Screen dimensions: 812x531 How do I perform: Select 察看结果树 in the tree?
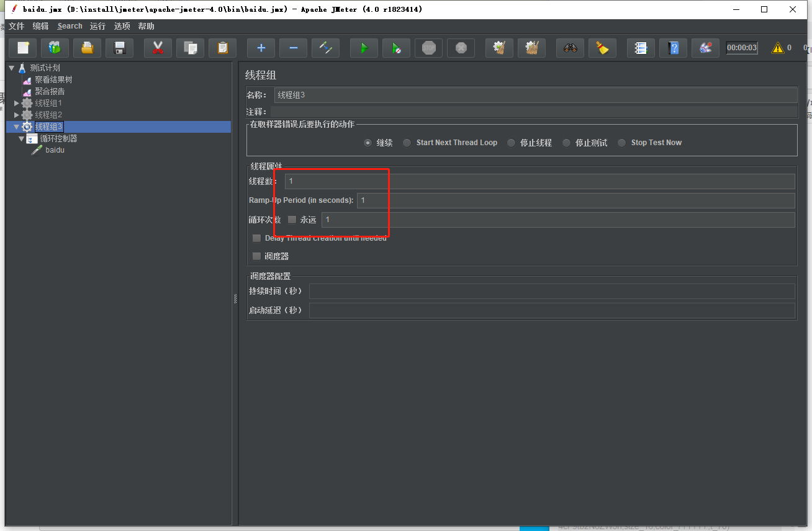coord(53,79)
